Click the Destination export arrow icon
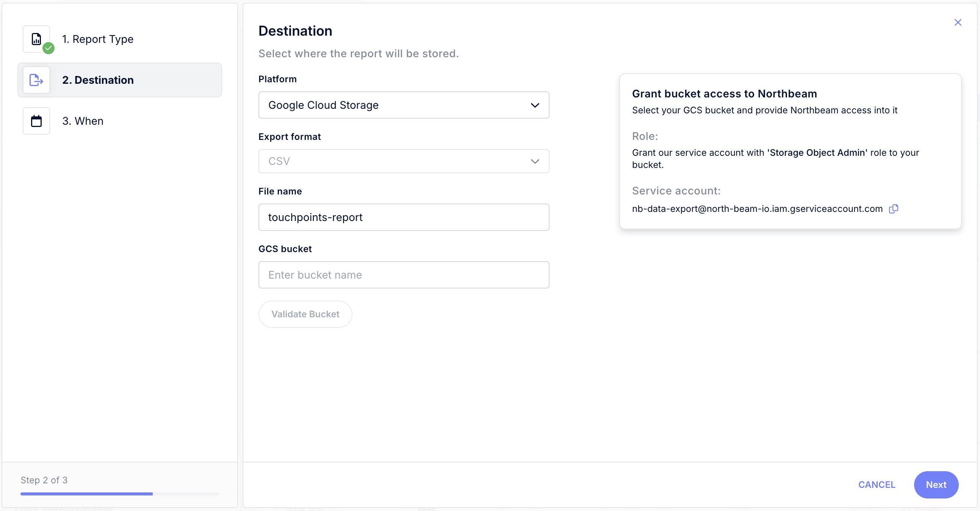Viewport: 980px width, 511px height. tap(36, 80)
